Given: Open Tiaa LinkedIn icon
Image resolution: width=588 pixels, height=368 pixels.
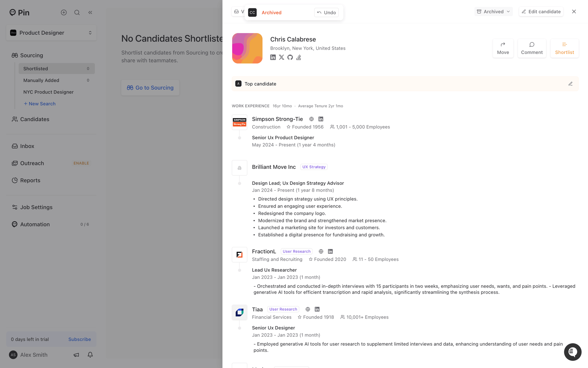Looking at the screenshot, I should point(317,309).
